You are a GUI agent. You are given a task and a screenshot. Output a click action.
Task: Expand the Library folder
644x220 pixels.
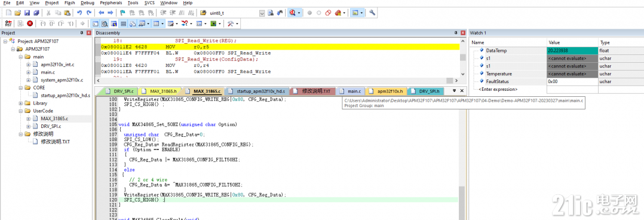pyautogui.click(x=20, y=103)
